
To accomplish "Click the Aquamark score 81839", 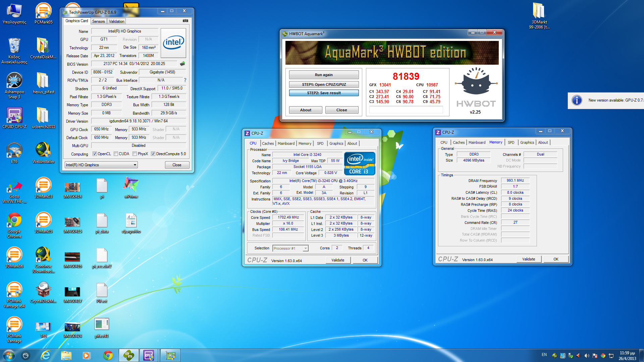I will point(406,76).
